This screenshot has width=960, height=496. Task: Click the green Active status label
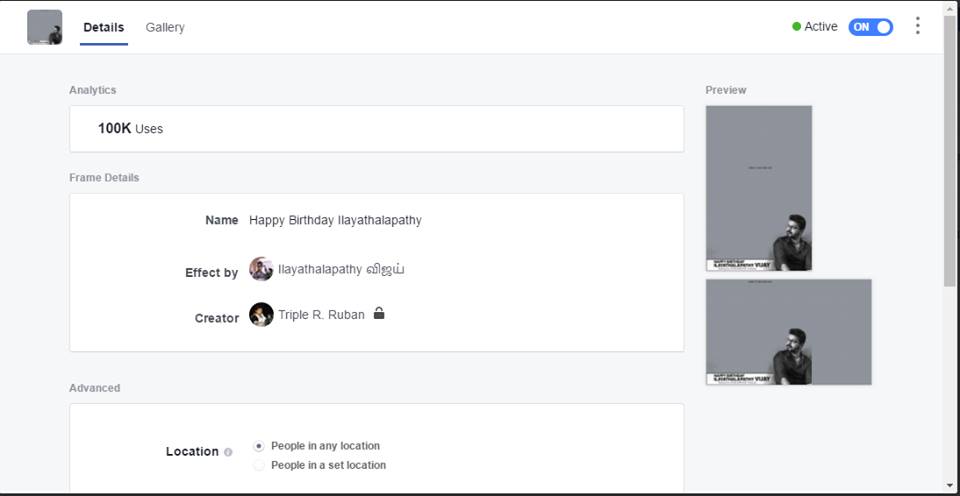[x=815, y=26]
